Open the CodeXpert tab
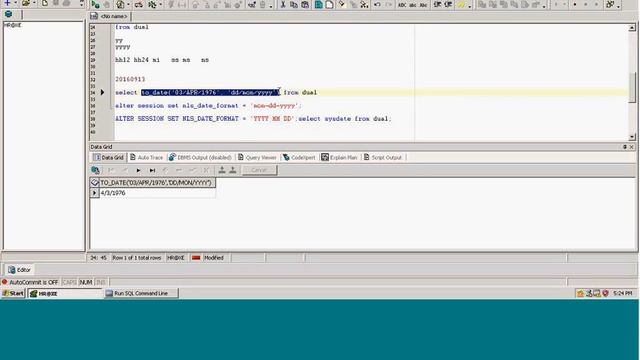The image size is (640, 360). (x=299, y=158)
